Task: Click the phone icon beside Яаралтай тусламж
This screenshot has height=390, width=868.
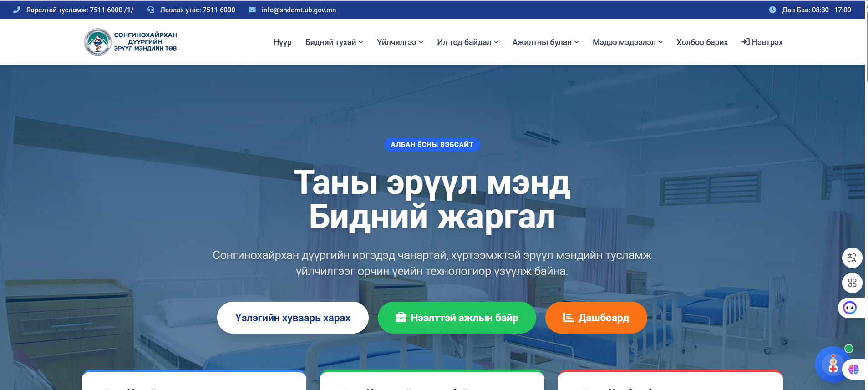Action: point(16,10)
